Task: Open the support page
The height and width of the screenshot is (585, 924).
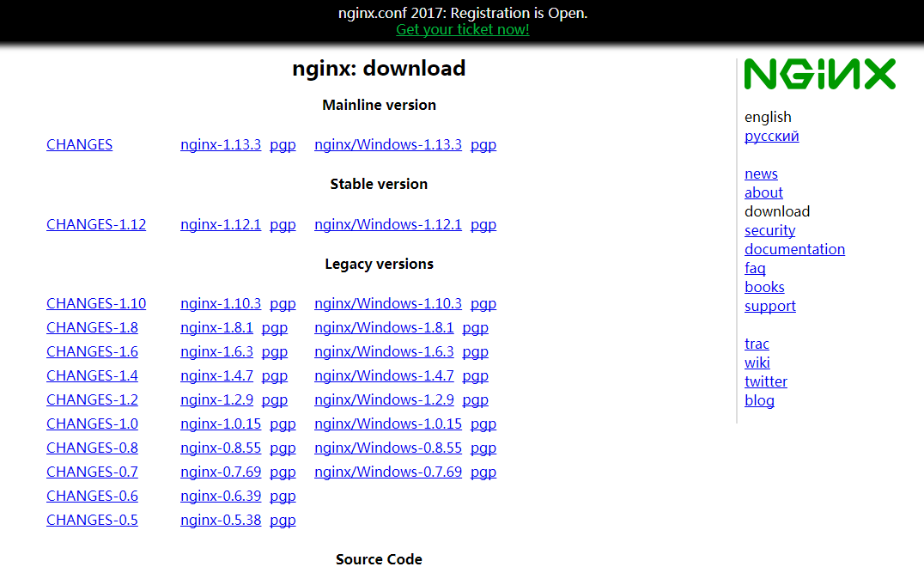Action: pos(769,307)
